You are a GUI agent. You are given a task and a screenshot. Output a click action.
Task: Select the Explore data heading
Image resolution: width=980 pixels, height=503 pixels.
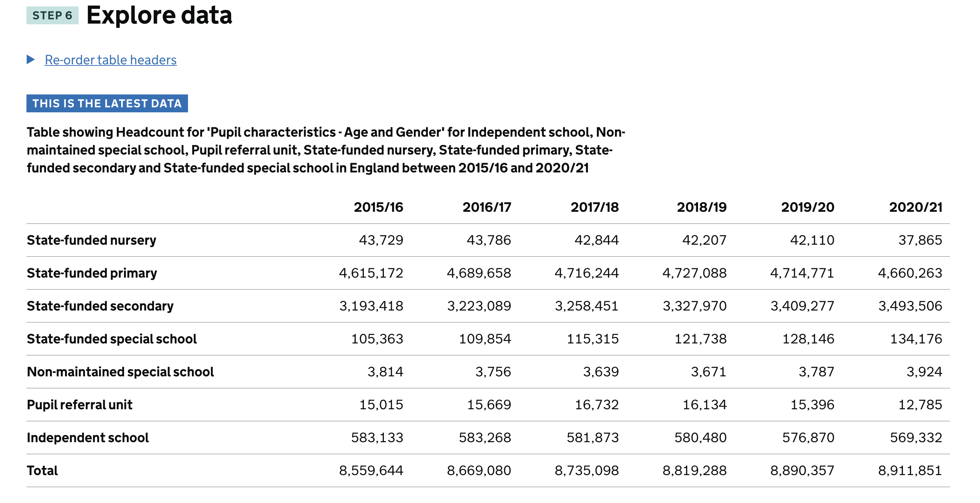click(x=159, y=16)
